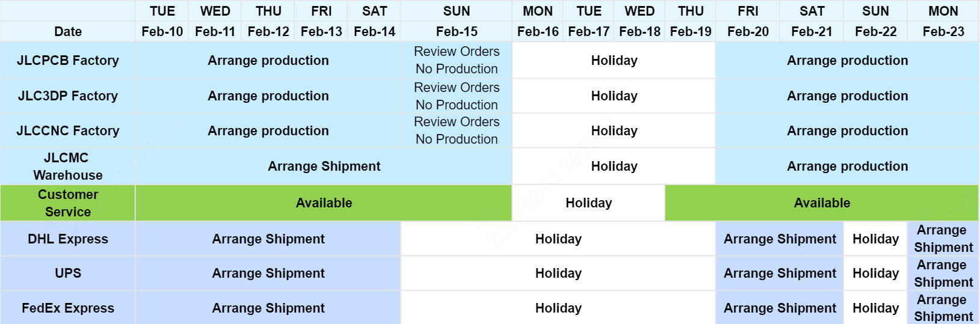Image resolution: width=980 pixels, height=324 pixels.
Task: Click the Holiday cell in Customer Service row
Action: click(x=588, y=203)
